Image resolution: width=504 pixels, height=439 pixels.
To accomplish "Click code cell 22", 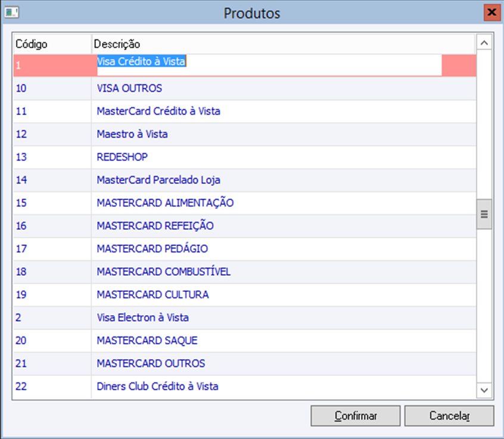I will (x=52, y=387).
